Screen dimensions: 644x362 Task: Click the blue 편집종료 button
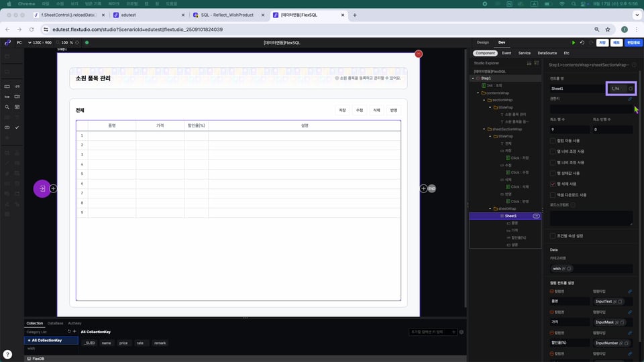[633, 43]
